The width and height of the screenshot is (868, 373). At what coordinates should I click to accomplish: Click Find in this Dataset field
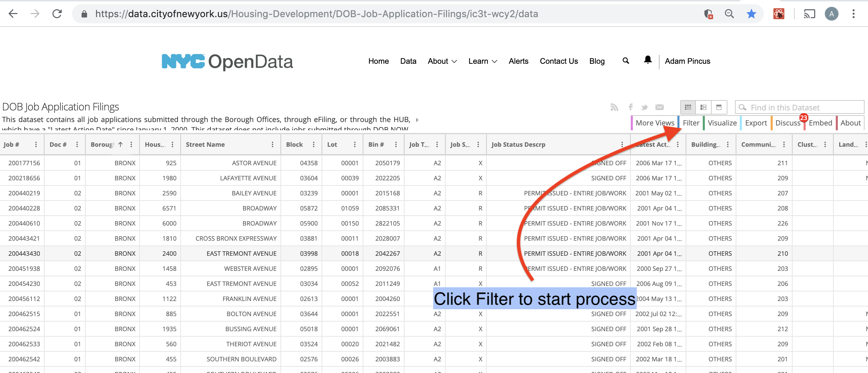point(799,107)
